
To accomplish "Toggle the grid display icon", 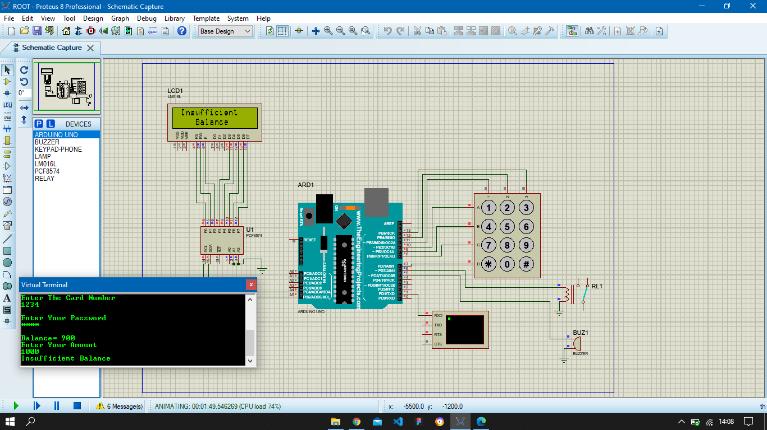I will 283,31.
